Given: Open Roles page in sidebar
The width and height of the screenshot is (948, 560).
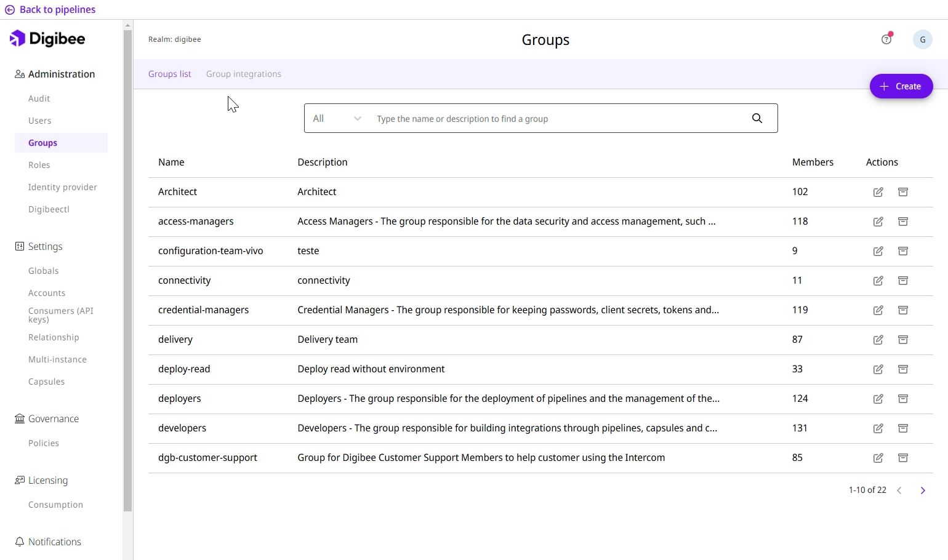Looking at the screenshot, I should click(x=39, y=165).
